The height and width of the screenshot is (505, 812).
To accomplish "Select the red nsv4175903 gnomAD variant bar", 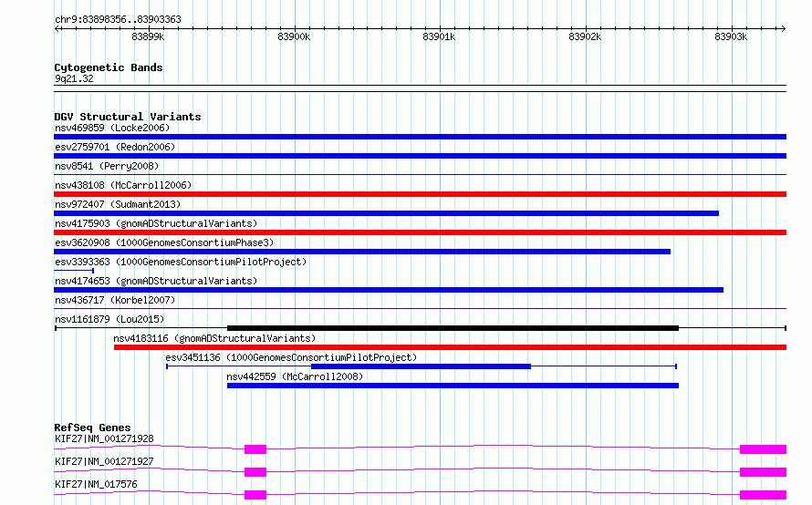I will coord(420,232).
